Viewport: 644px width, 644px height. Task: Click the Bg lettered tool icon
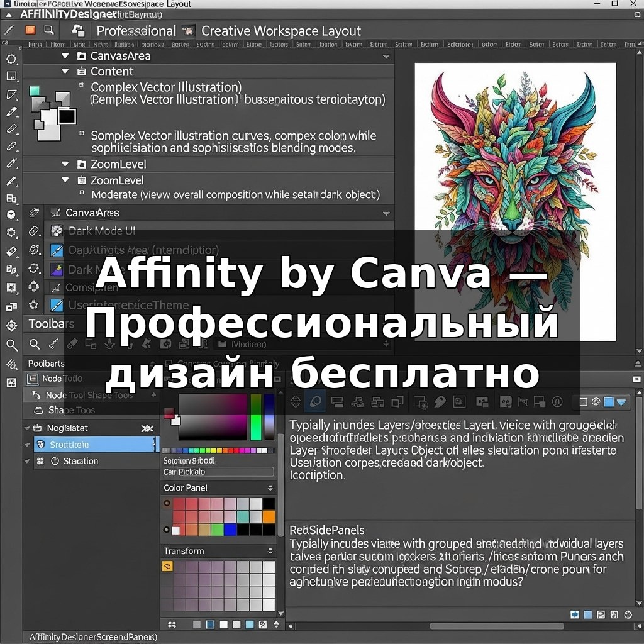click(x=11, y=269)
